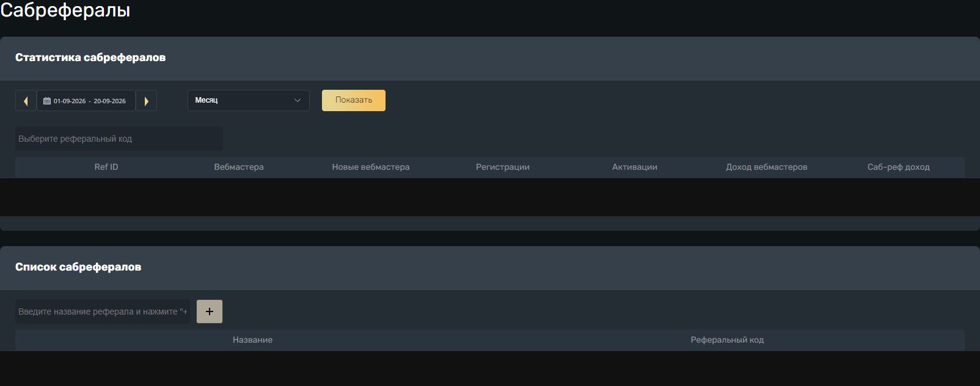Image resolution: width=980 pixels, height=386 pixels.
Task: Go to the previous date range arrow
Action: click(26, 101)
